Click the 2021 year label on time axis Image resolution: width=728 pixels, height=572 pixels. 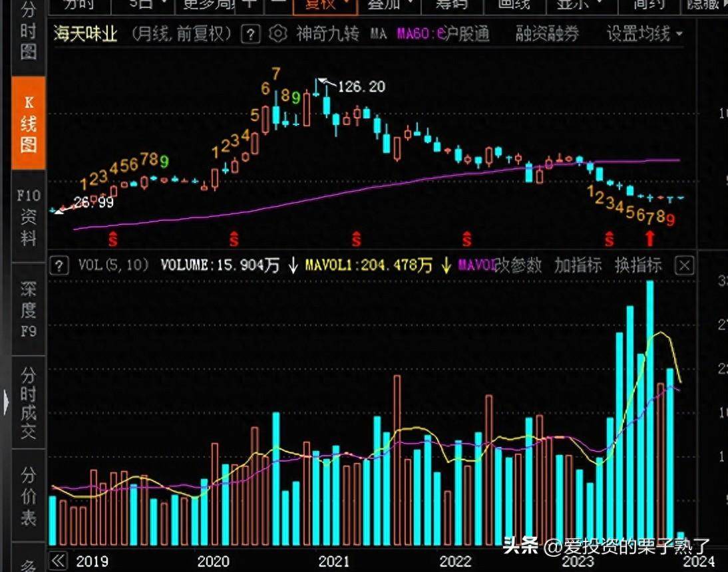pos(334,561)
